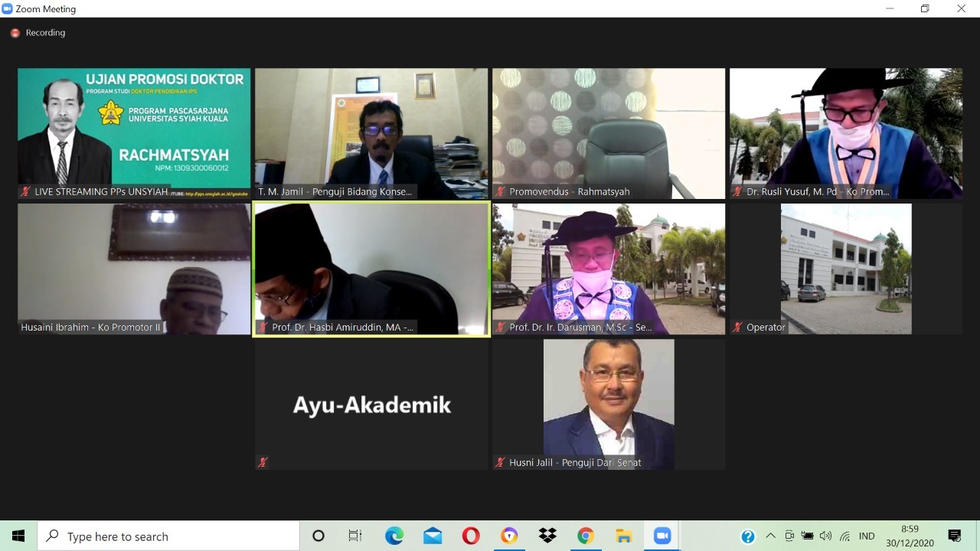Open File Explorer from taskbar
This screenshot has height=551, width=980.
(x=624, y=536)
